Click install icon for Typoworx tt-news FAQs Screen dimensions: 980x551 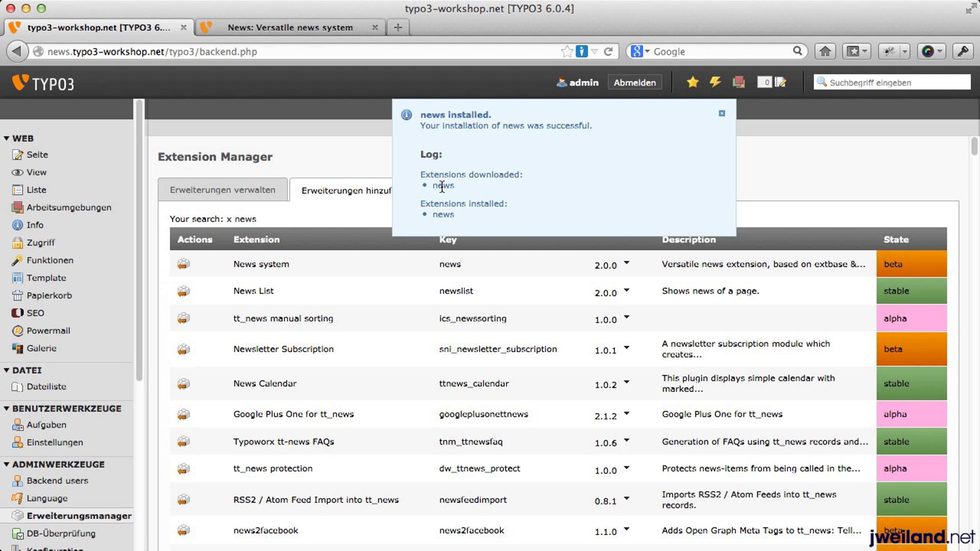pos(183,441)
